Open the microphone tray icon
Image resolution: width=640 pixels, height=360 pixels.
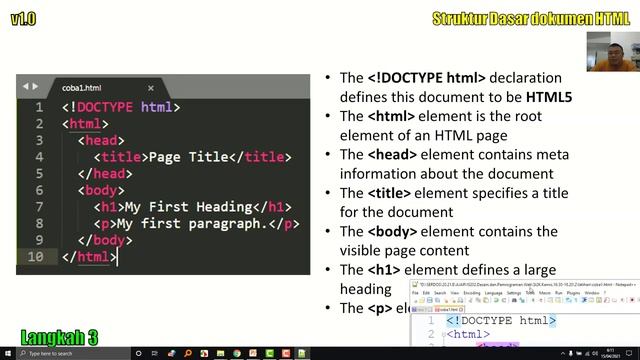pos(571,353)
